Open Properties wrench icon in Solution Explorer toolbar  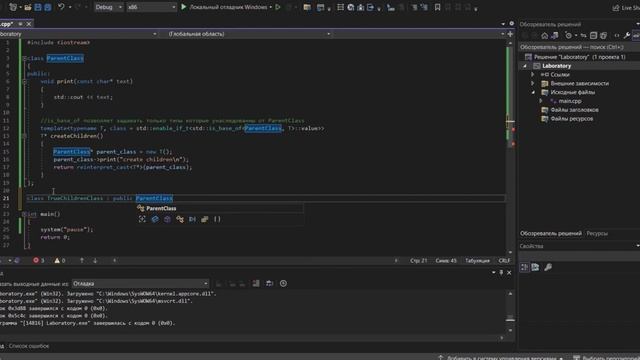[x=627, y=36]
